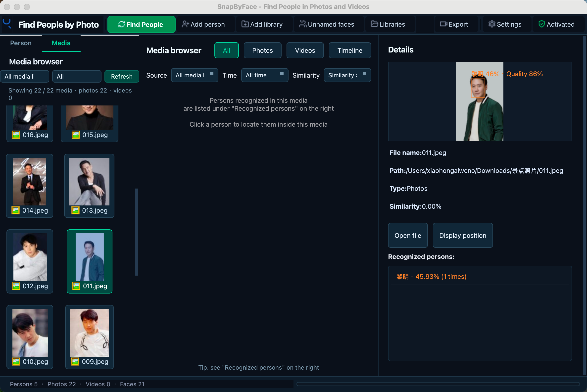Switch to the Person tab

pyautogui.click(x=21, y=43)
